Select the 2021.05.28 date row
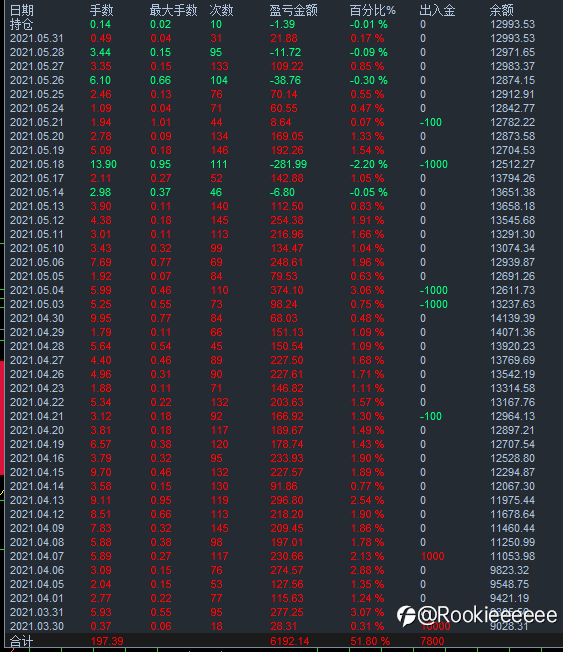This screenshot has width=563, height=652. (37, 52)
